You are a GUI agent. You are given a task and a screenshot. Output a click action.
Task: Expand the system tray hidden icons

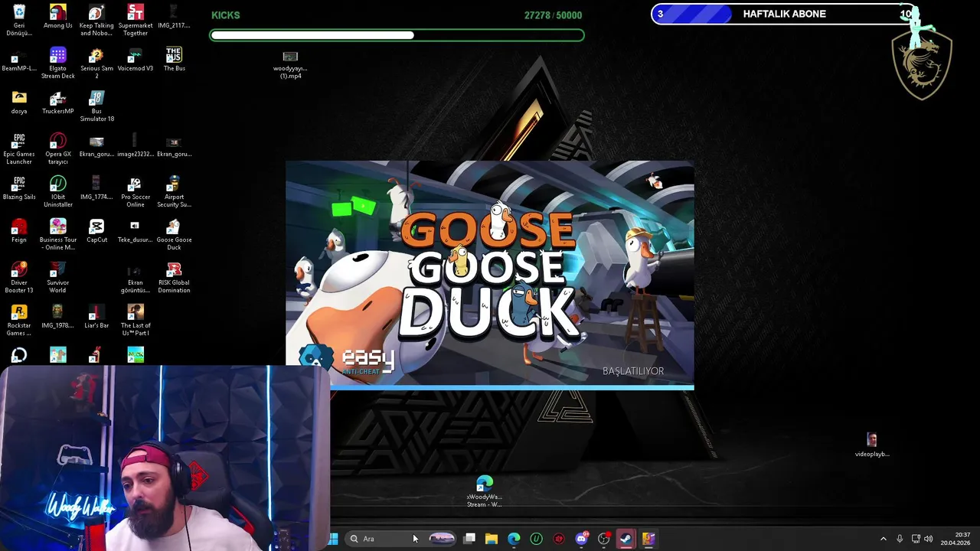coord(883,539)
